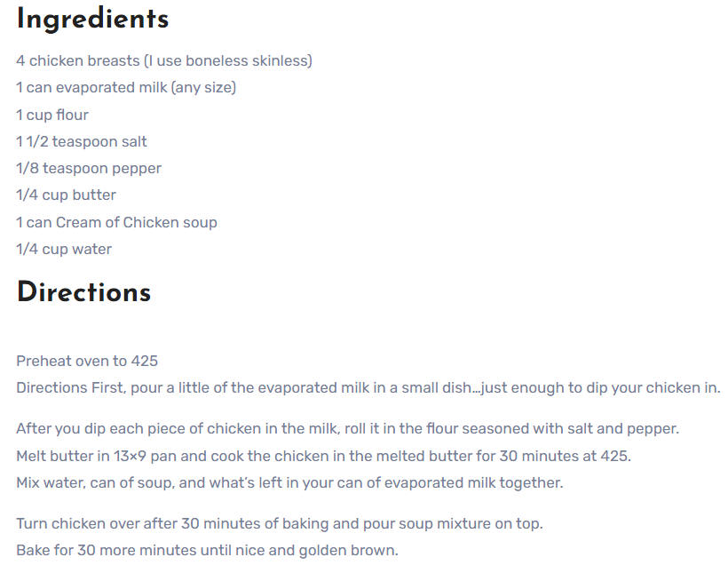Click the 'Bake for 30 more minutes' step
Image resolution: width=728 pixels, height=573 pixels.
click(x=207, y=550)
